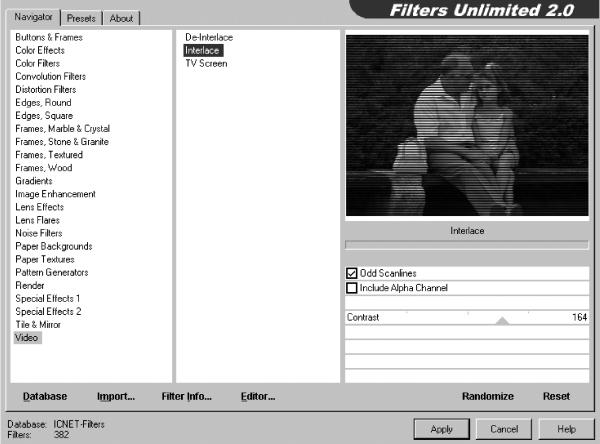Click the filter preview image
This screenshot has width=600, height=444.
pos(467,126)
